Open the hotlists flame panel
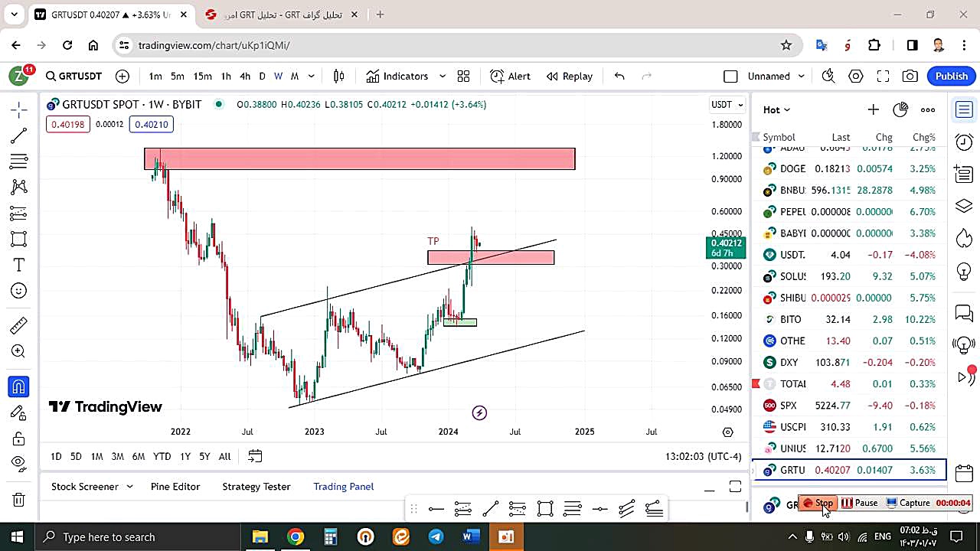Screen dimensions: 980x551 [964, 239]
